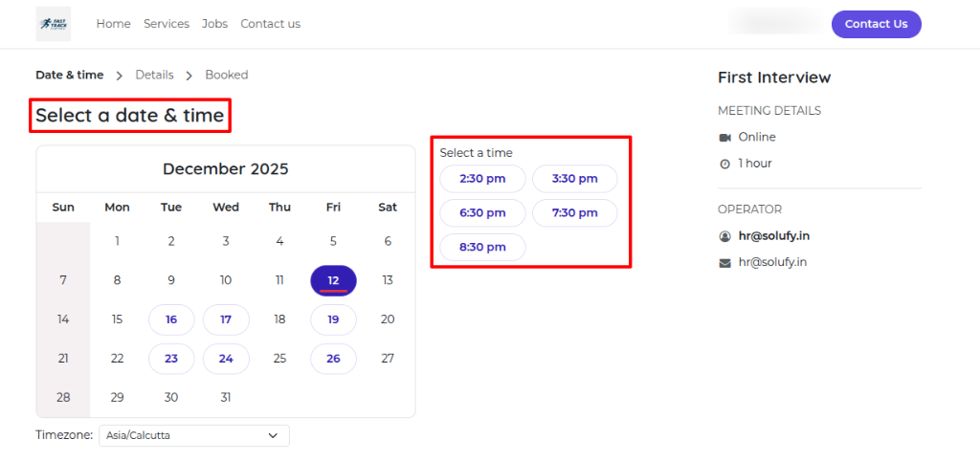Click the operator user profile icon
The image size is (980, 462).
pos(724,236)
